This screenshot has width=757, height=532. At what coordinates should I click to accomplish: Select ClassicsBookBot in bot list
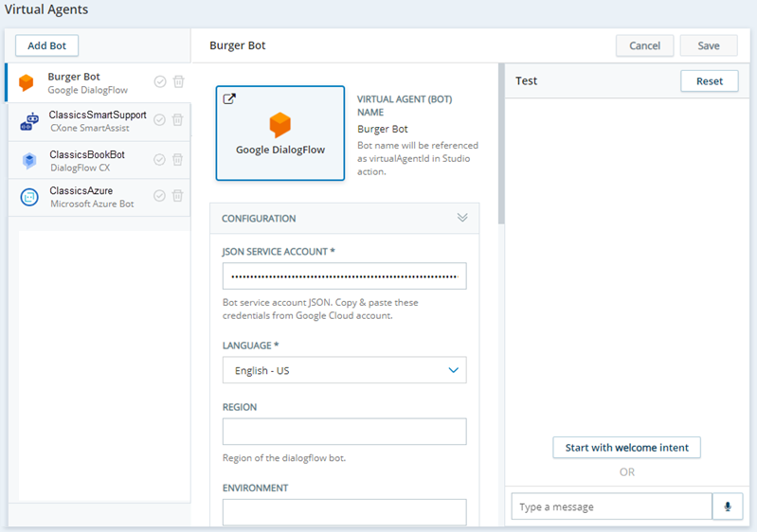click(x=99, y=160)
